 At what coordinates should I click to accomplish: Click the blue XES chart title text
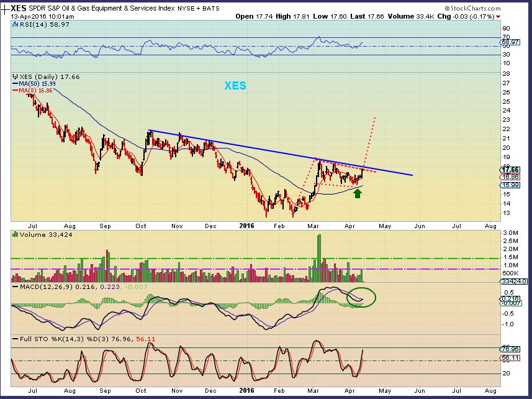pos(235,86)
